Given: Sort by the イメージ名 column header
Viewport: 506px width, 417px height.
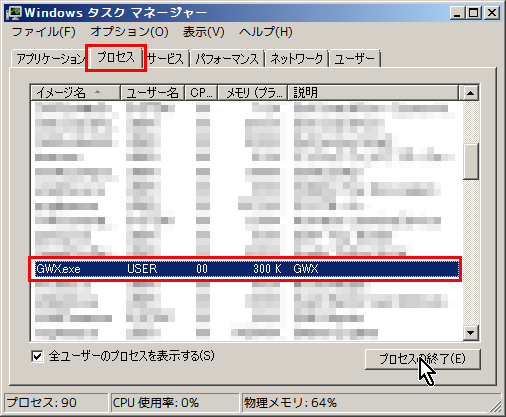Looking at the screenshot, I should pyautogui.click(x=75, y=93).
